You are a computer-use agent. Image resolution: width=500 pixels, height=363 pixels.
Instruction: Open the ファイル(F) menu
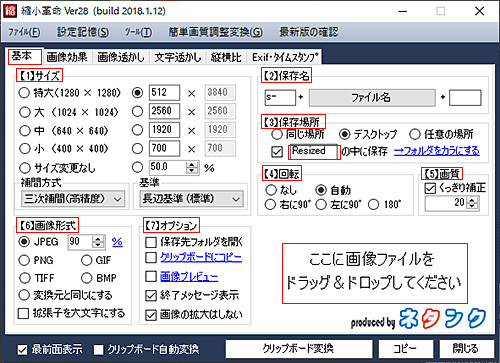(24, 32)
